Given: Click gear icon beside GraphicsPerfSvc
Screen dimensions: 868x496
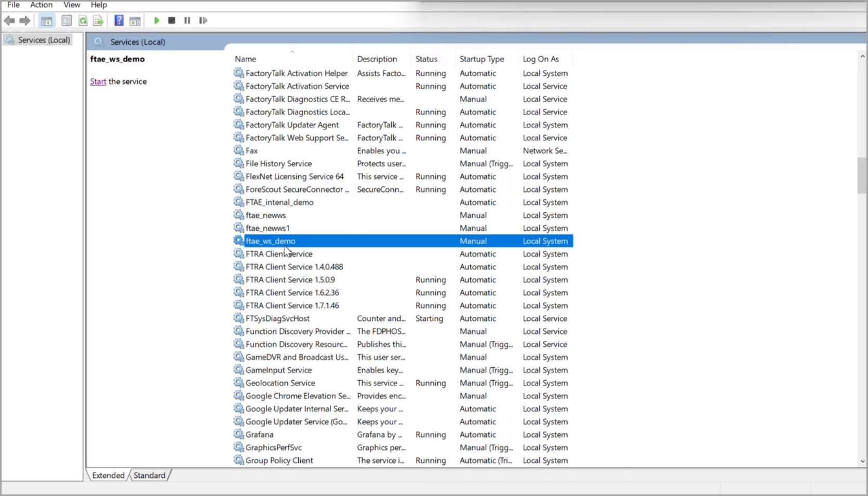Looking at the screenshot, I should (x=238, y=447).
